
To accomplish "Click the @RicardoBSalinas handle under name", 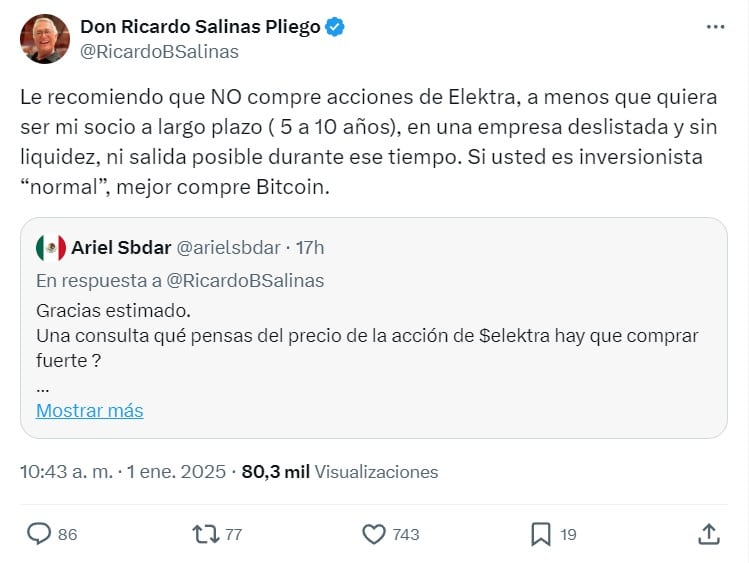I will pyautogui.click(x=159, y=51).
